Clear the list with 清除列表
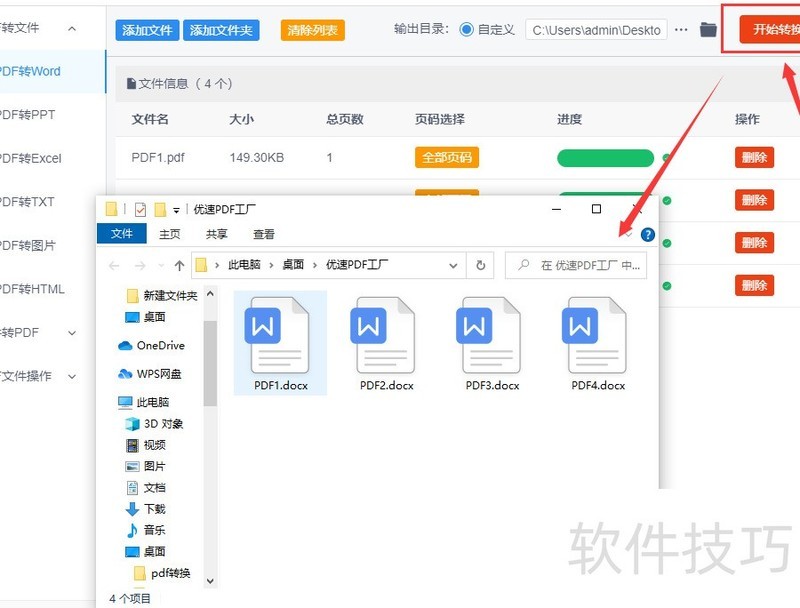 312,31
